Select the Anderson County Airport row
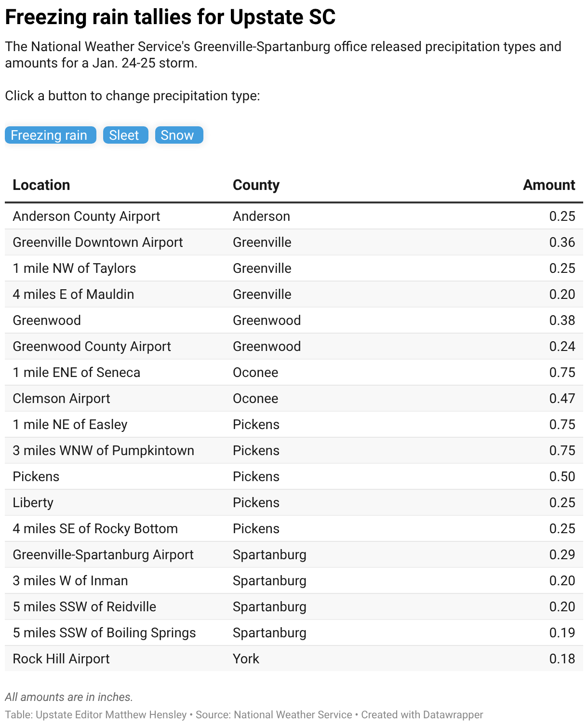588x726 pixels. (294, 216)
